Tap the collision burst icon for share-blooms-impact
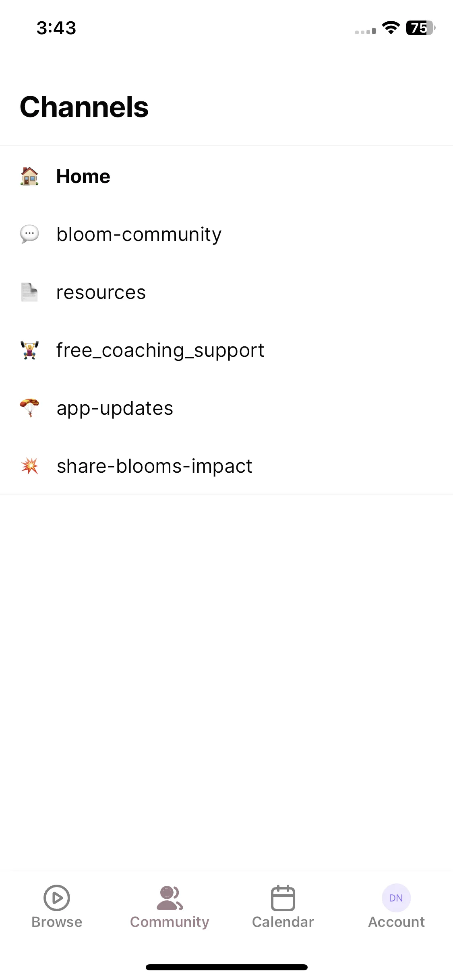This screenshot has width=453, height=980. (29, 466)
